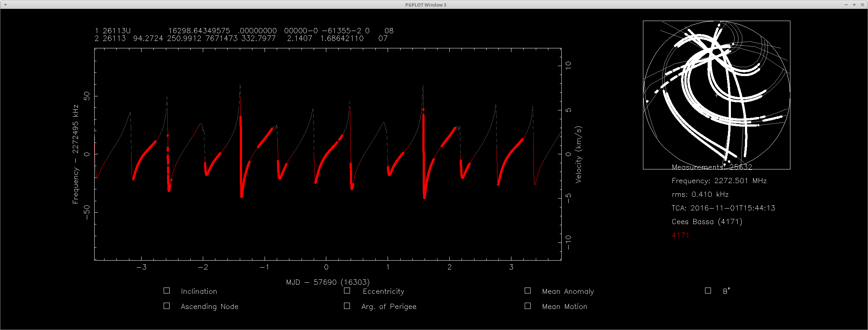Click the MJD - 57690 axis label

(328, 282)
